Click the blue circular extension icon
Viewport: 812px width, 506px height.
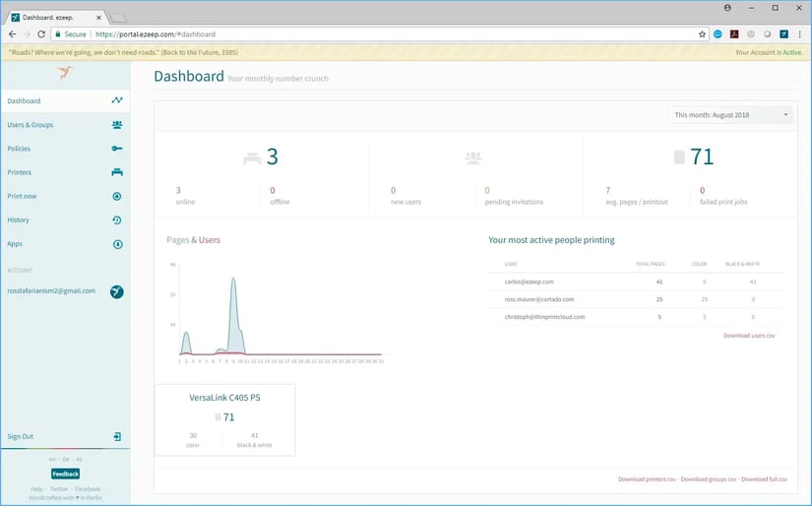718,34
